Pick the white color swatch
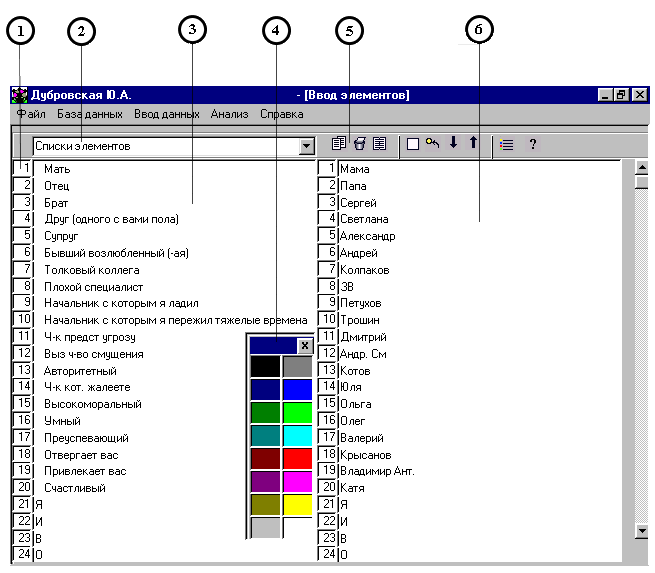The width and height of the screenshot is (655, 573). pyautogui.click(x=297, y=527)
